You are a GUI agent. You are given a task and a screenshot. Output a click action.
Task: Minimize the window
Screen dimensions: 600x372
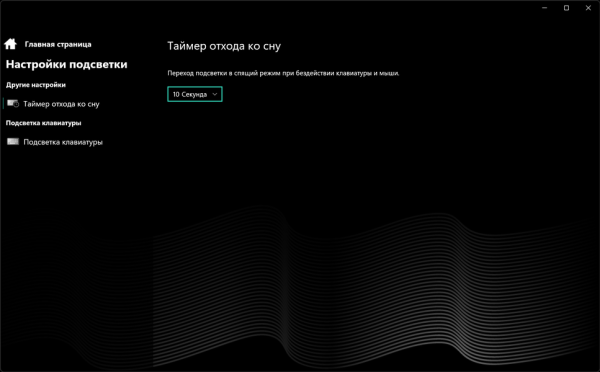click(x=545, y=8)
